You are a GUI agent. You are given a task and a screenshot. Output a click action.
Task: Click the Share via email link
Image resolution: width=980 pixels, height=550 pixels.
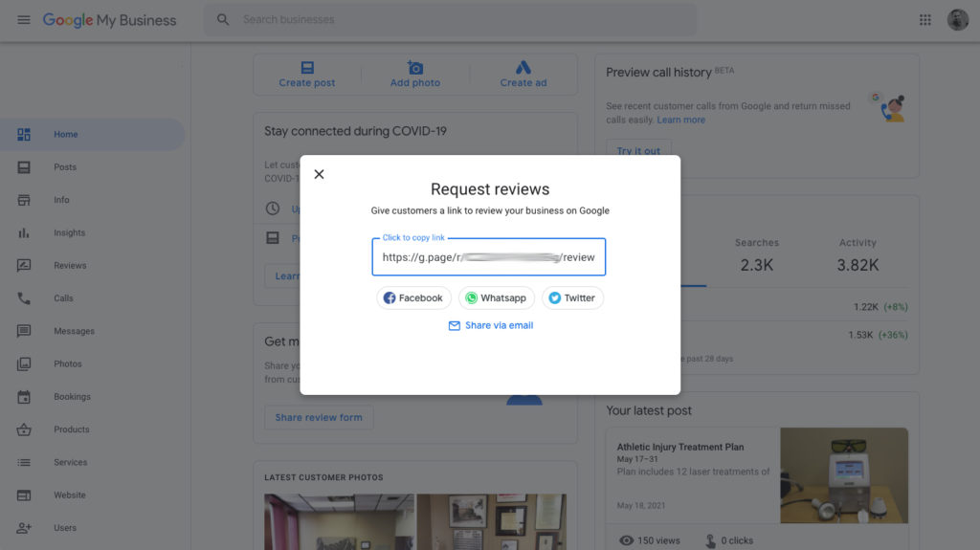(x=491, y=325)
